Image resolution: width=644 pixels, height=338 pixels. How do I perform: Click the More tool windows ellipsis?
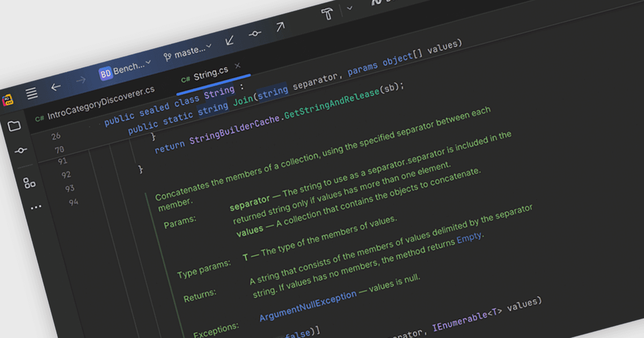pos(36,207)
